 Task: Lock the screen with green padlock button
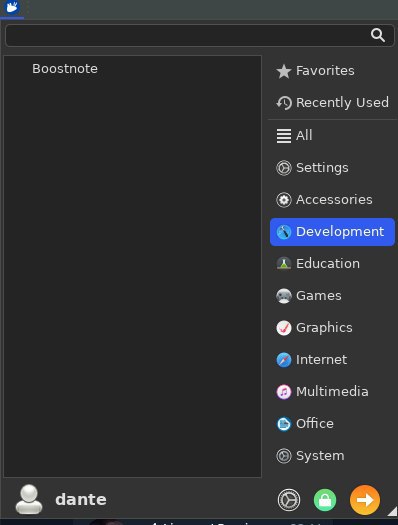(325, 500)
